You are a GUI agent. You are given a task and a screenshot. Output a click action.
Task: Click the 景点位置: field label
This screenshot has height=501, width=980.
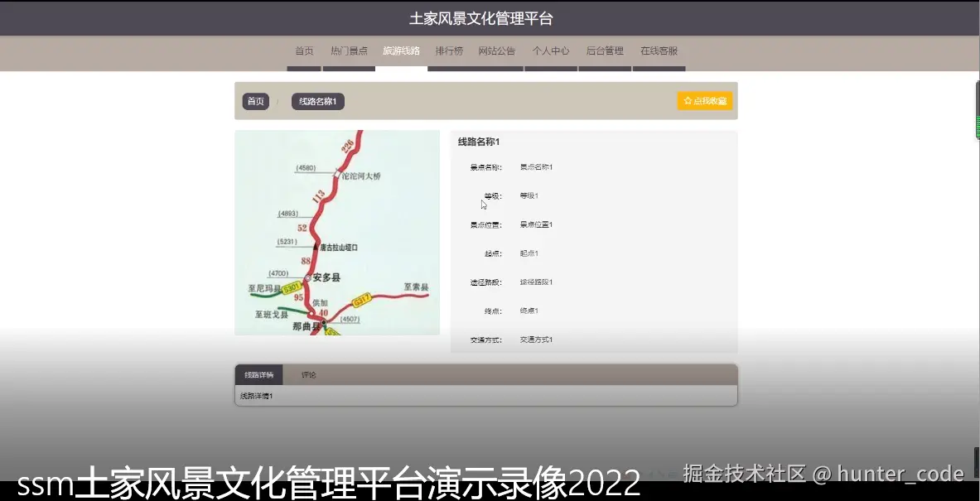[x=485, y=225]
